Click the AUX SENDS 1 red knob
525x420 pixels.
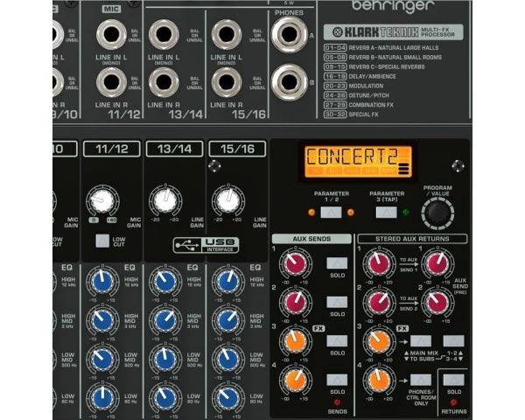coord(296,263)
